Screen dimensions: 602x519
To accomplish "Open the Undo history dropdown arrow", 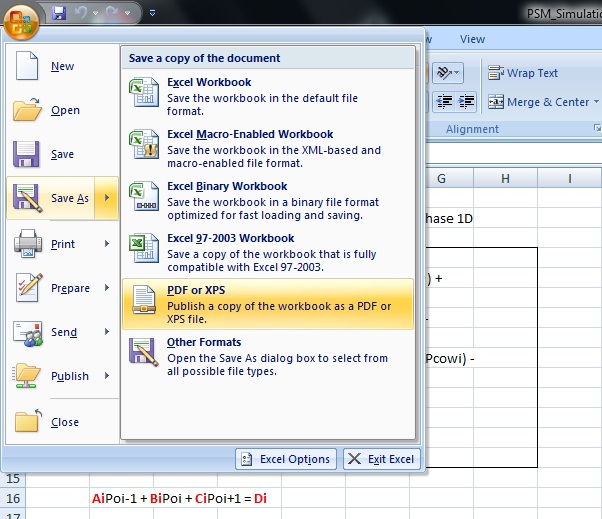I will [96, 13].
